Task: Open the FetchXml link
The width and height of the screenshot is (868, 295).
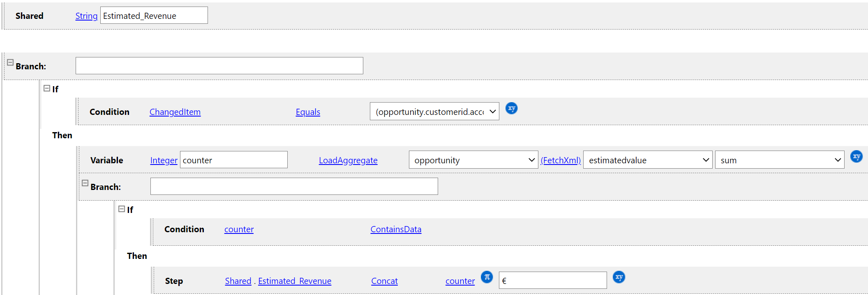Action: tap(561, 160)
